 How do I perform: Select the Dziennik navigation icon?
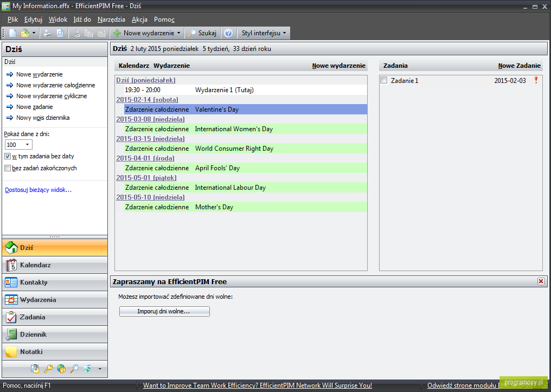click(11, 335)
